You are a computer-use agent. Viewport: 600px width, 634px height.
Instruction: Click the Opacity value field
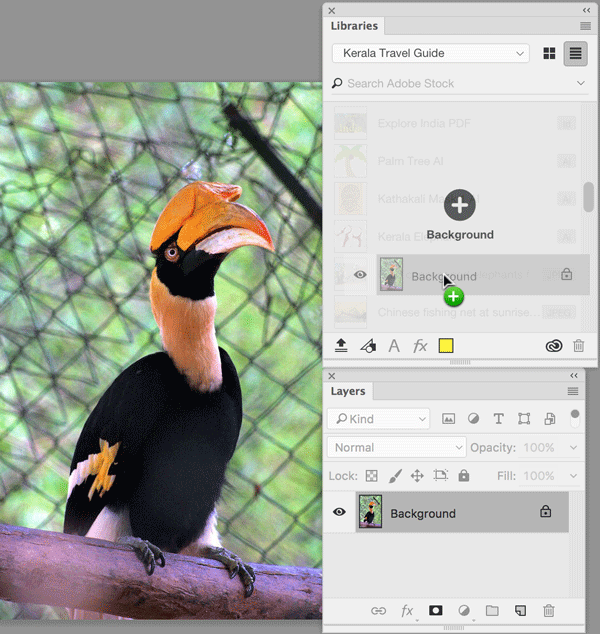pyautogui.click(x=539, y=448)
